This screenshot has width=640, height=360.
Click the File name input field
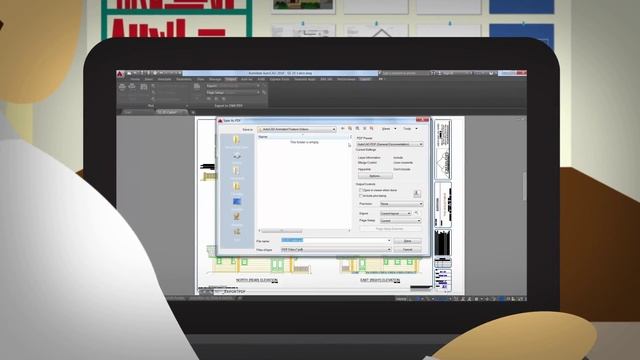pyautogui.click(x=336, y=241)
